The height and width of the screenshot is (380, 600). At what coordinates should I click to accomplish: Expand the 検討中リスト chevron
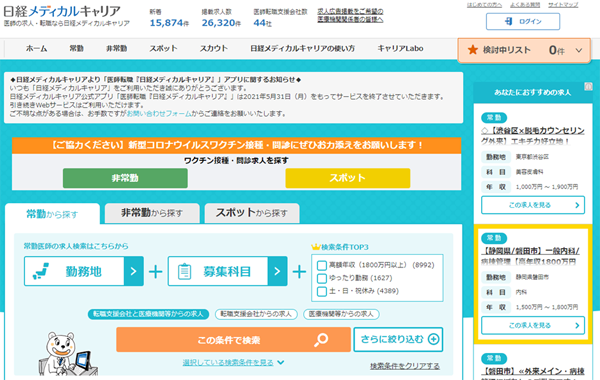coord(579,50)
